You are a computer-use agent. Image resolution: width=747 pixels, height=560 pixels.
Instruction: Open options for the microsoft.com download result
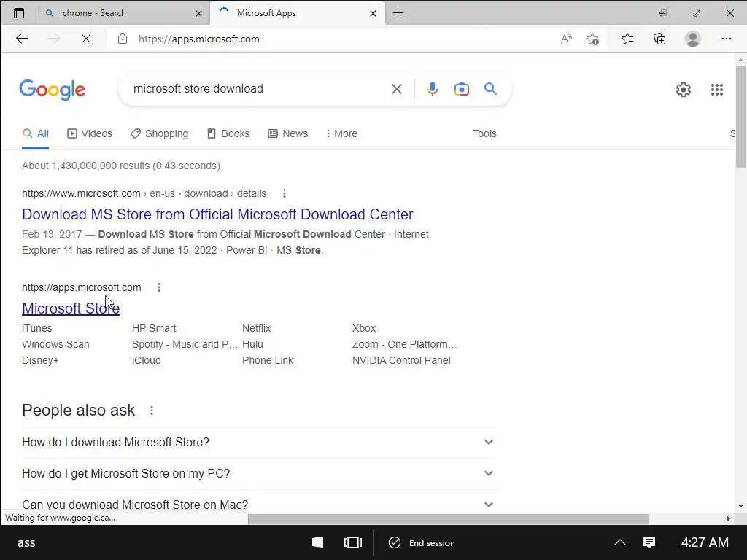285,193
